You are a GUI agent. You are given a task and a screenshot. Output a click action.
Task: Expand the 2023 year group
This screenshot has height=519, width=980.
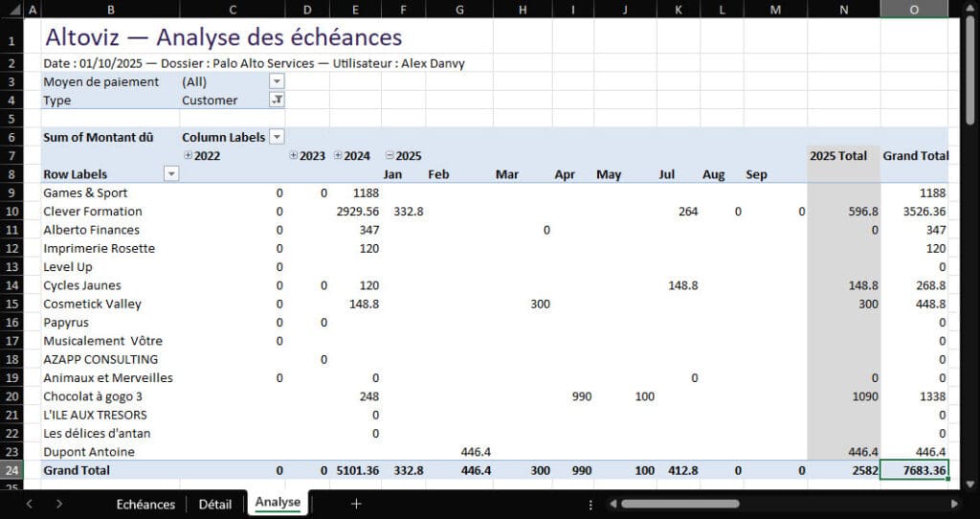click(294, 155)
